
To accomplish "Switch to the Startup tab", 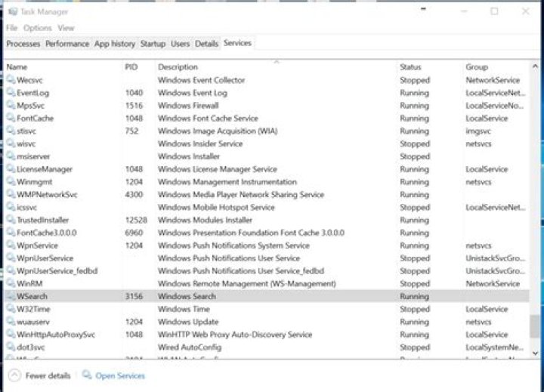I will pos(153,44).
